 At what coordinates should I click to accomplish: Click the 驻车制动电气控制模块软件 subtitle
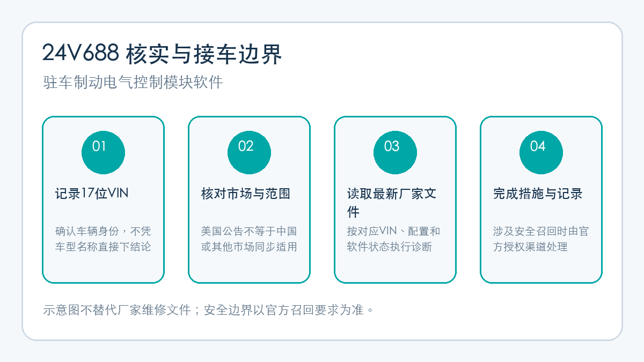point(133,83)
